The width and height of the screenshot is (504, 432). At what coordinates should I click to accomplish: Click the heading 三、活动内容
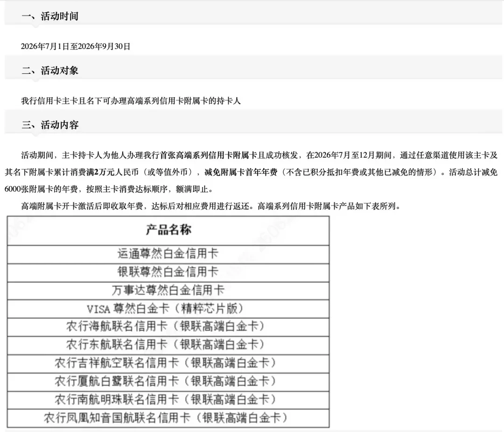(50, 125)
